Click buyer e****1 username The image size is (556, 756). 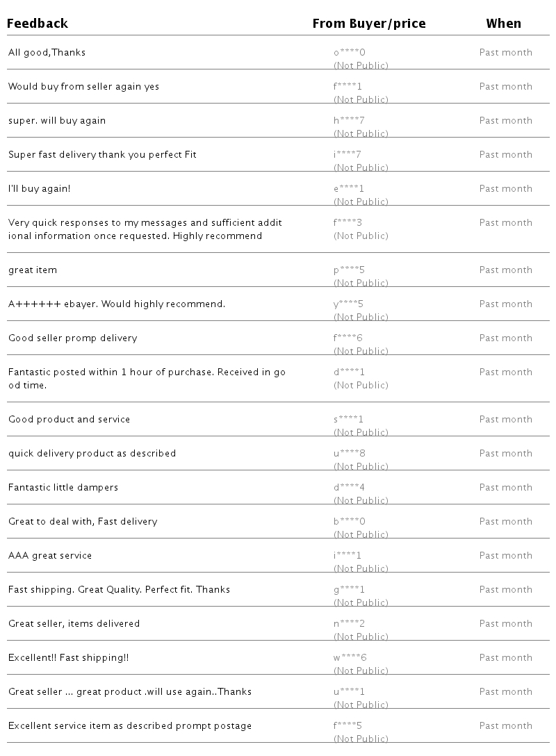(x=349, y=189)
